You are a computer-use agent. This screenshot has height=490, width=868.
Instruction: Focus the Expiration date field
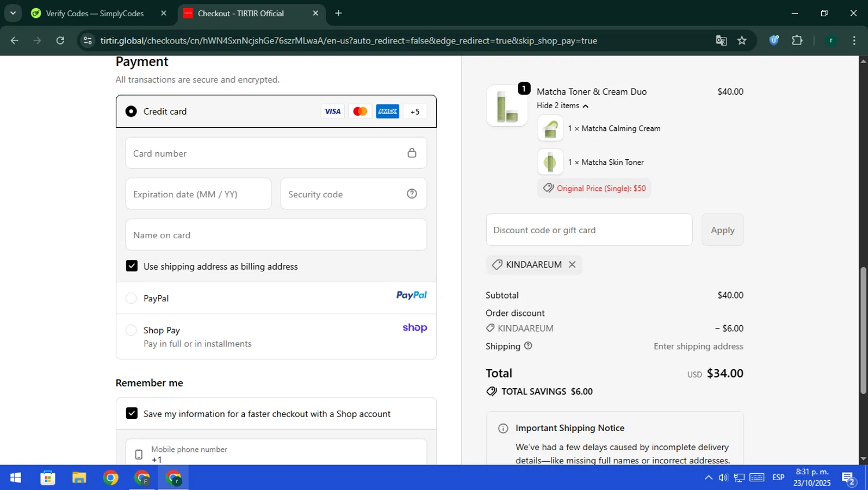[198, 194]
